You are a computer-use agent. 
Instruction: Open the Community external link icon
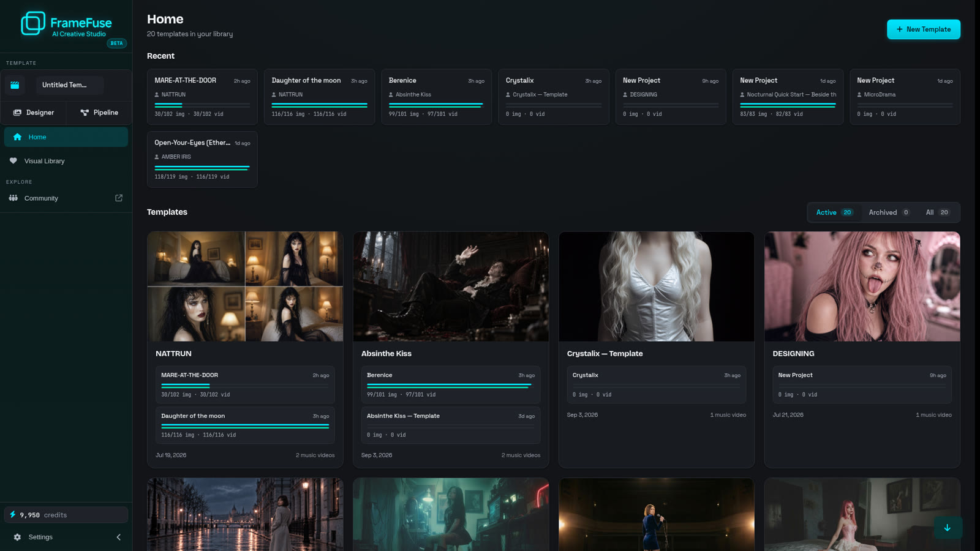119,198
